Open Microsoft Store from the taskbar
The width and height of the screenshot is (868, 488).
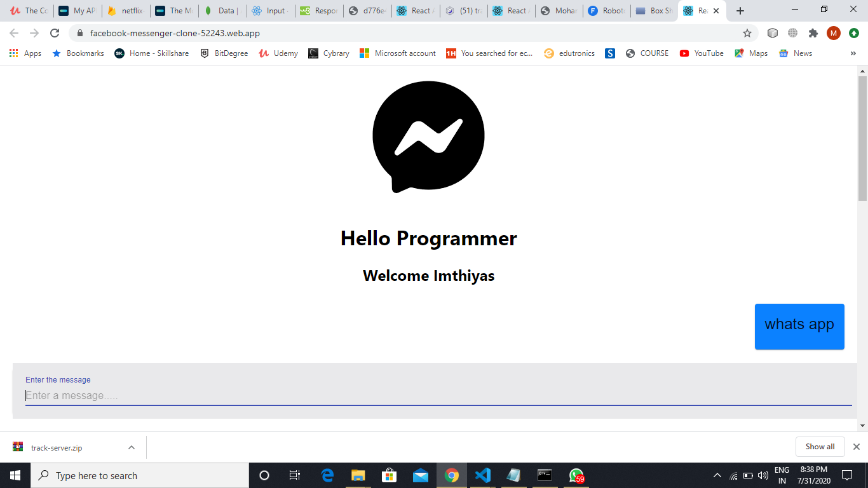[389, 475]
